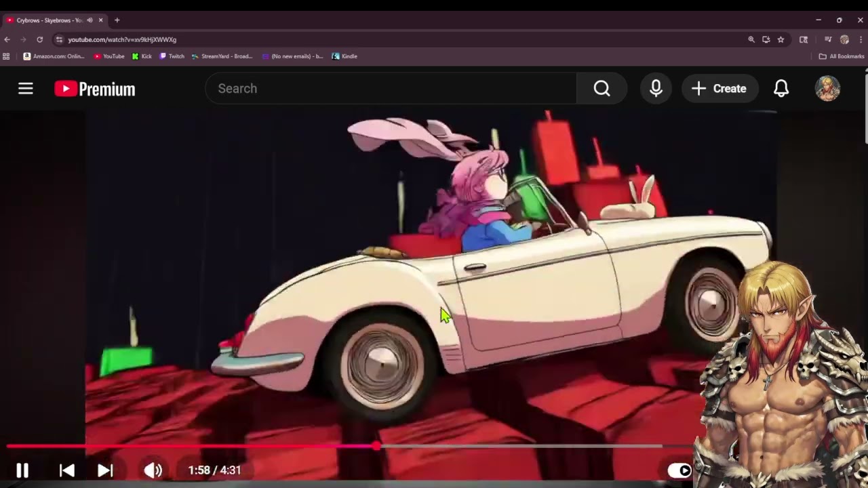Open zoom magnifier icon in address bar
Screen dimensions: 868x488
pos(751,40)
